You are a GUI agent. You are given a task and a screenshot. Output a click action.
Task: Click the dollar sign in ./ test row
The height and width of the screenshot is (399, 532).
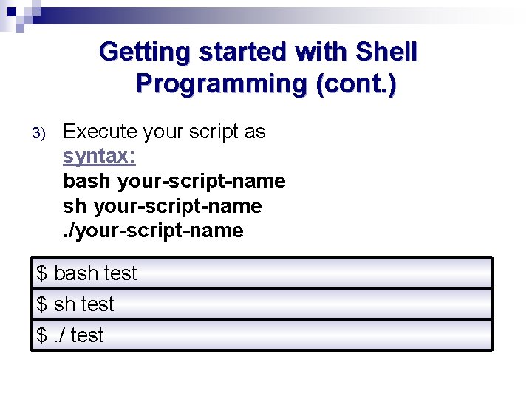[x=41, y=335]
